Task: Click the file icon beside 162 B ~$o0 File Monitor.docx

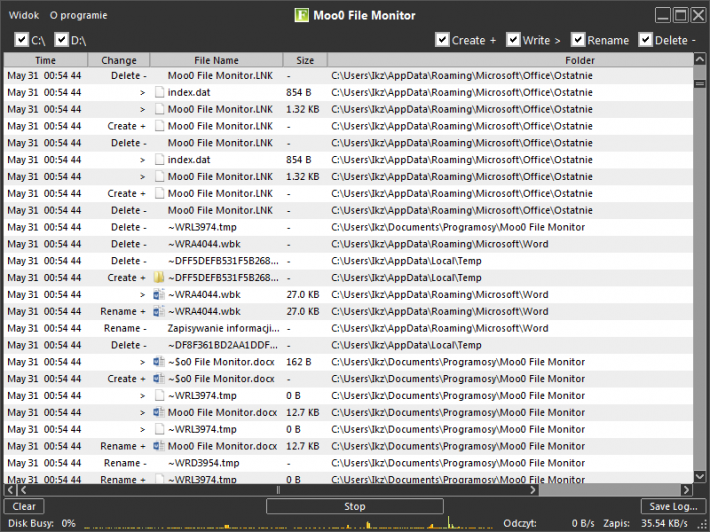Action: 158,362
